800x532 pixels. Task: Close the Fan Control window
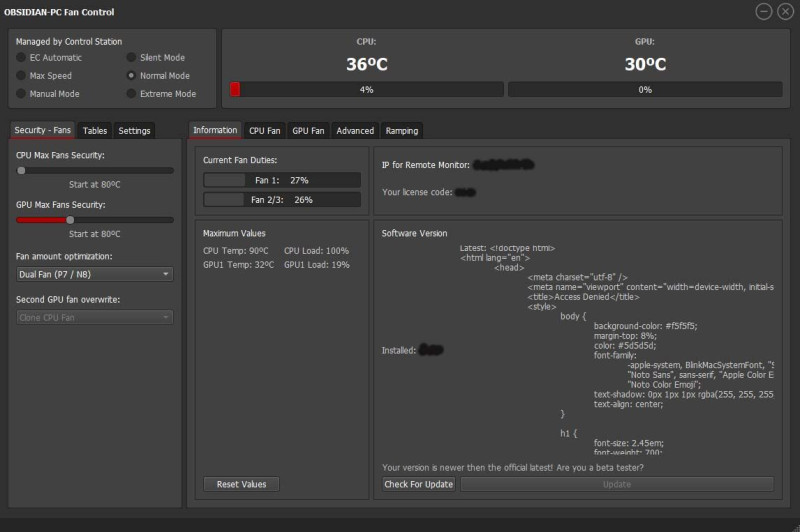point(785,11)
